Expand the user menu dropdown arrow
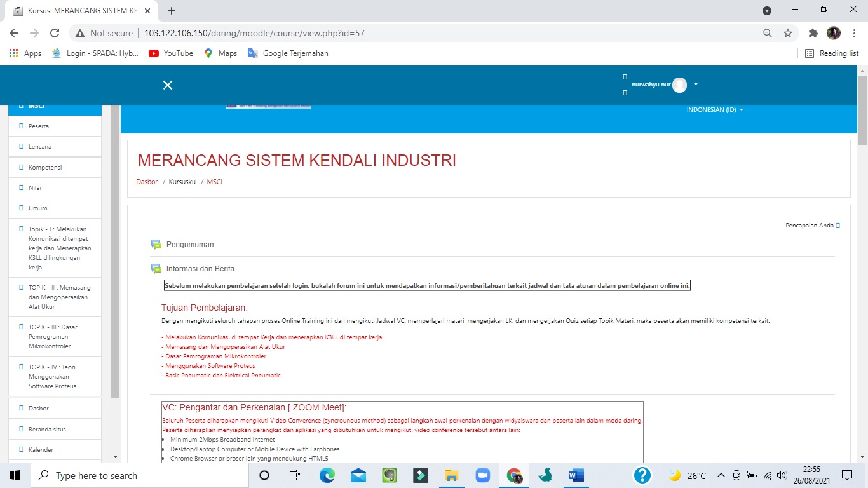 pyautogui.click(x=696, y=85)
